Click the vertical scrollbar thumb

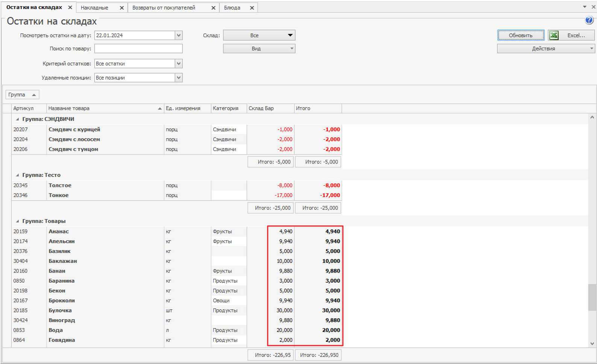coord(592,297)
